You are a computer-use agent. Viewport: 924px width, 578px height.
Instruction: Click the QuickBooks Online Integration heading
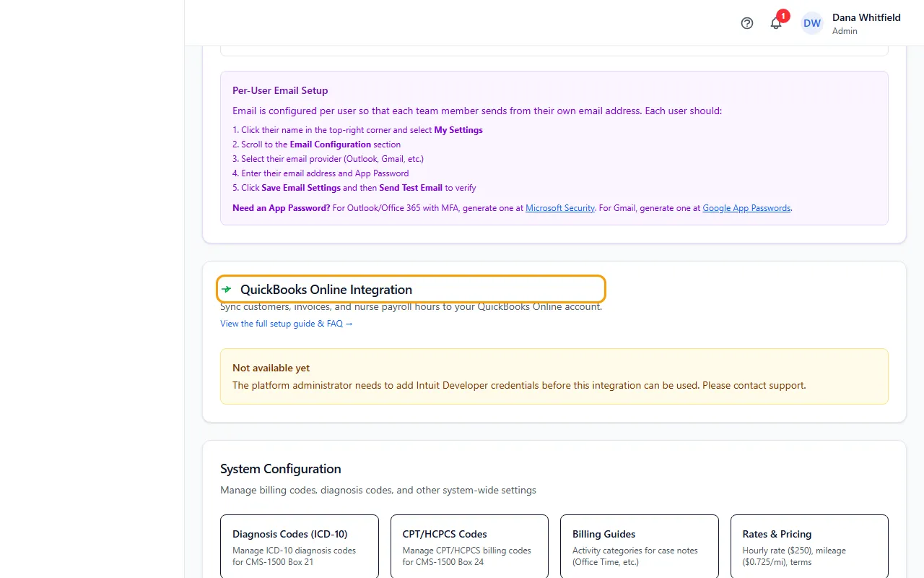(326, 290)
